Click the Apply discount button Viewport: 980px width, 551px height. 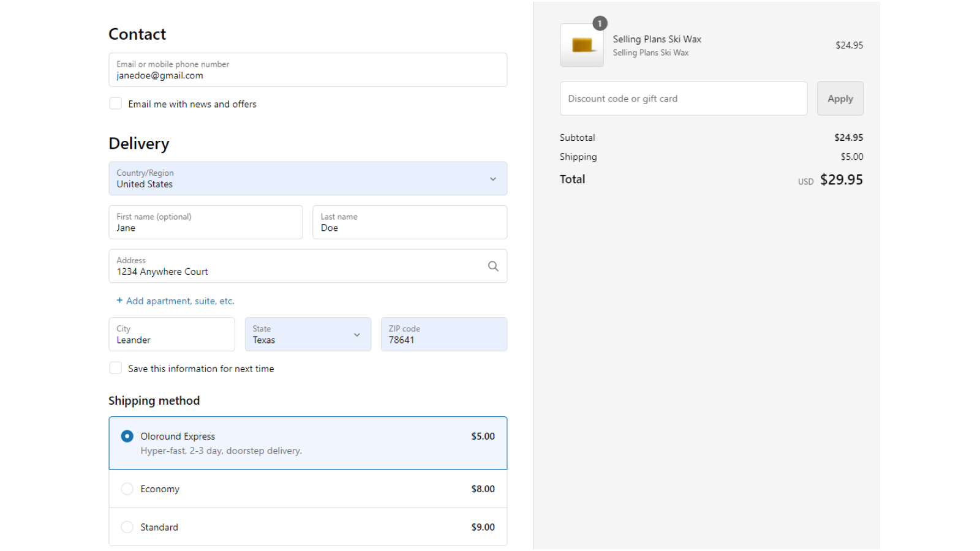point(840,99)
